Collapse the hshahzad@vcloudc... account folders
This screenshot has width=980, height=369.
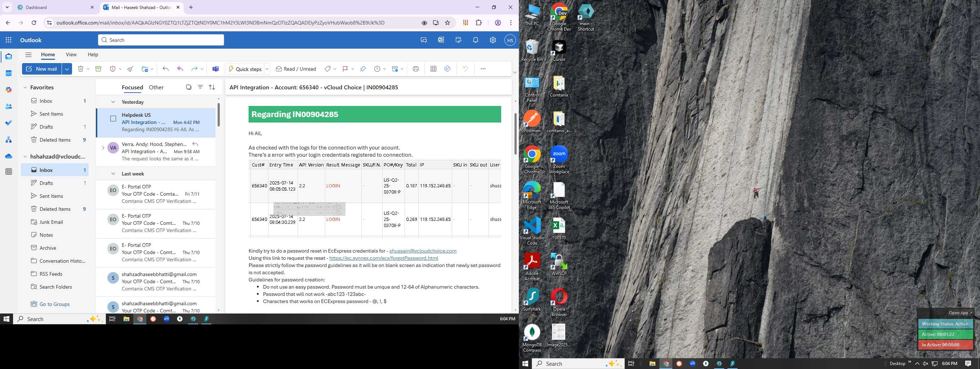tap(25, 156)
